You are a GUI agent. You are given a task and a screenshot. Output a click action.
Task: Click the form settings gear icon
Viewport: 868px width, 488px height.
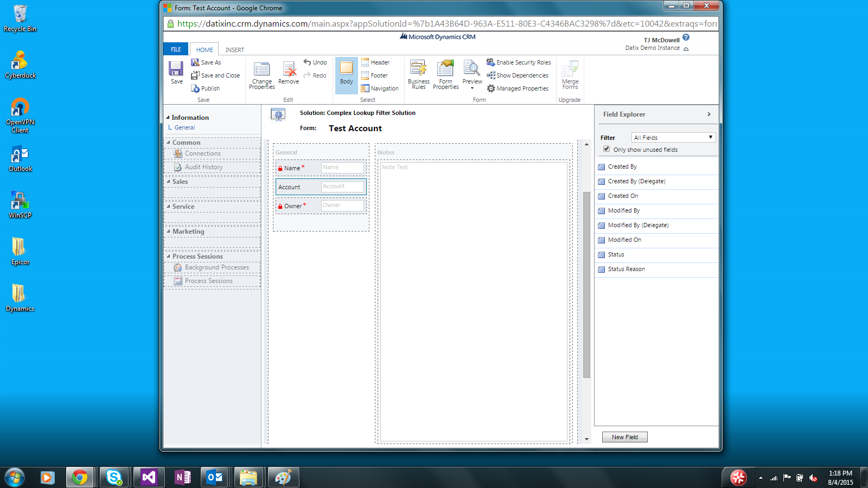[278, 114]
